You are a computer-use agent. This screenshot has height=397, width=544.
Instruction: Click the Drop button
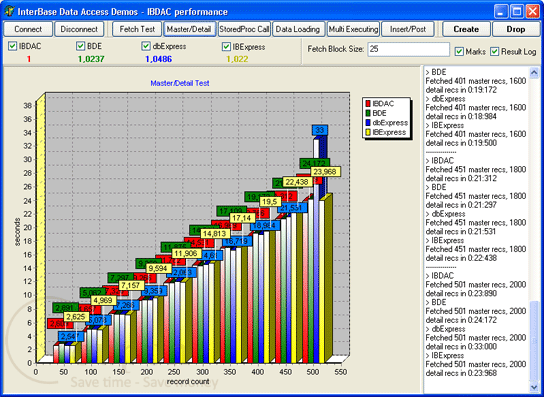tap(516, 29)
